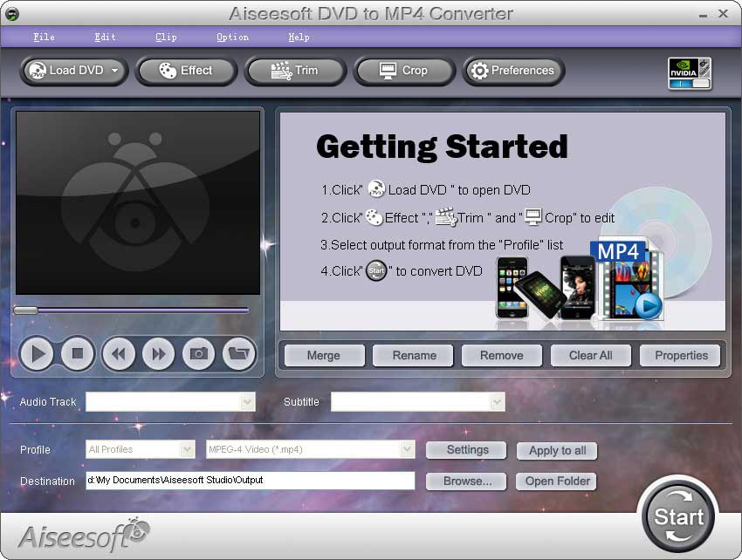Image resolution: width=742 pixels, height=560 pixels.
Task: Open the File menu
Action: coord(44,37)
